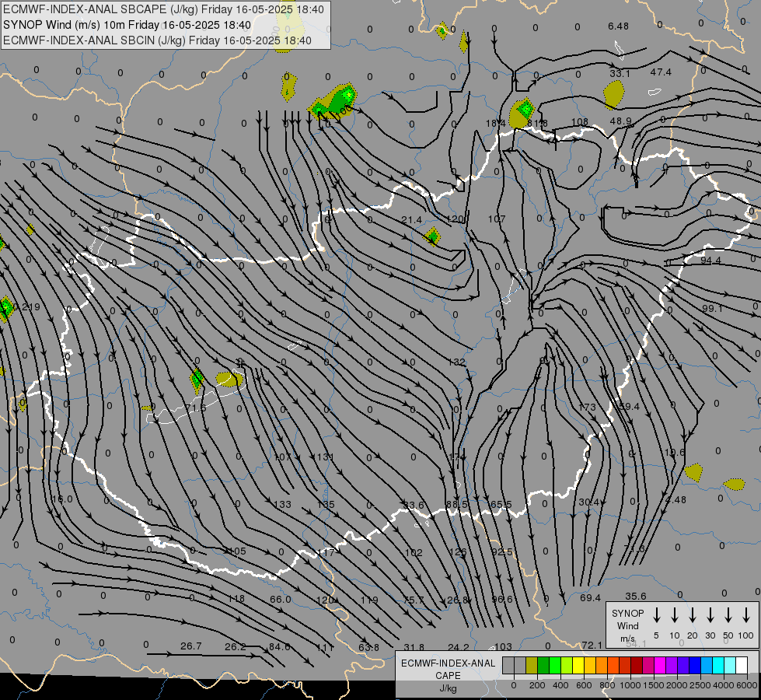Click the 100 m/s wind arrow symbol
Image resolution: width=761 pixels, height=700 pixels.
[746, 615]
